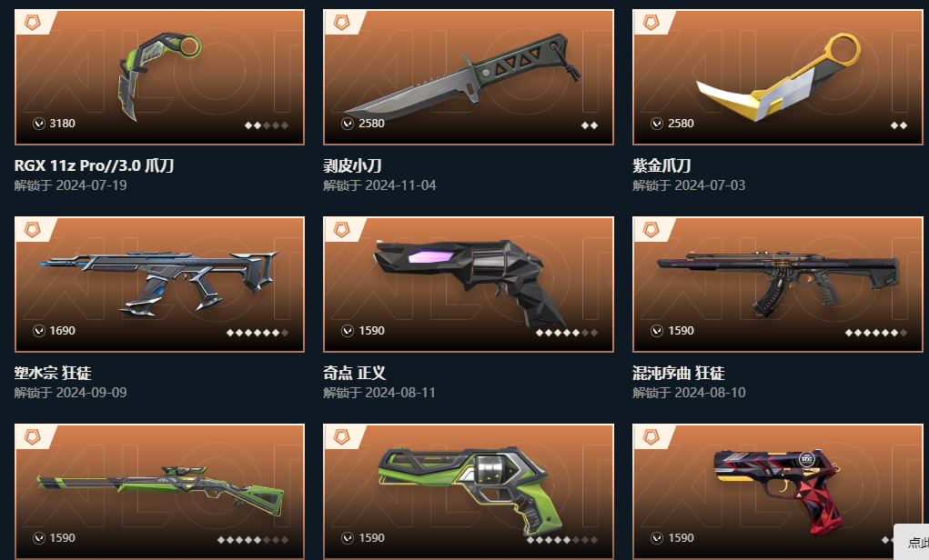Open the 紫金爪刀 gold karambit card
The height and width of the screenshot is (560, 929).
tap(777, 77)
